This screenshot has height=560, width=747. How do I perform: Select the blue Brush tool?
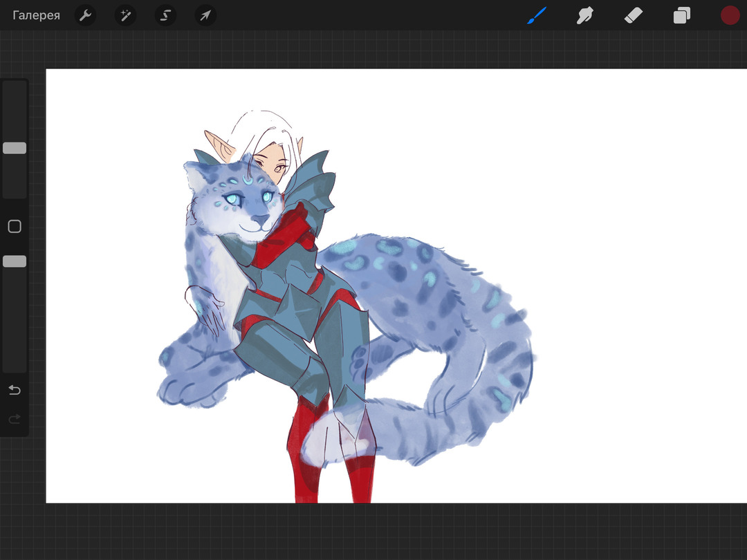point(537,15)
